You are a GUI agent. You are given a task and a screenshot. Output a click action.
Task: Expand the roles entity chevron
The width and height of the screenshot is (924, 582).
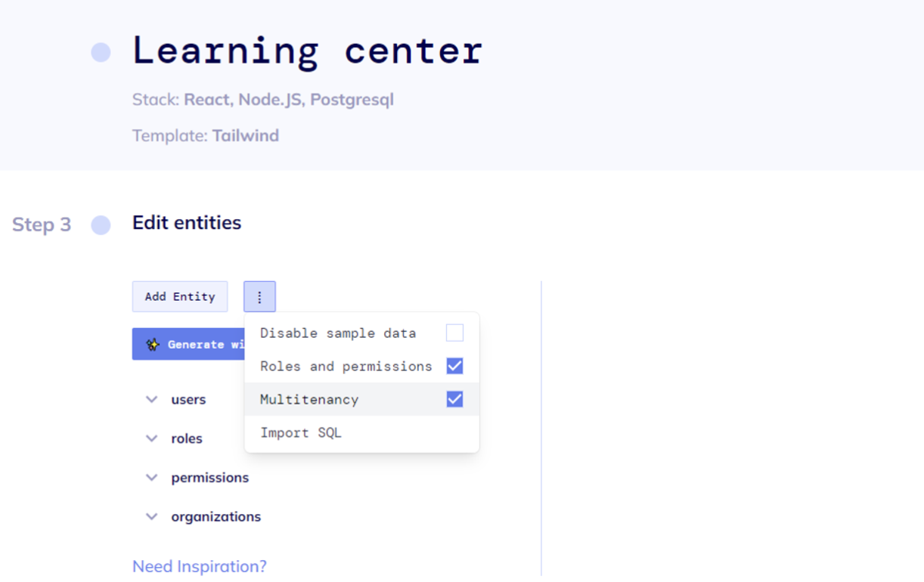pyautogui.click(x=152, y=438)
